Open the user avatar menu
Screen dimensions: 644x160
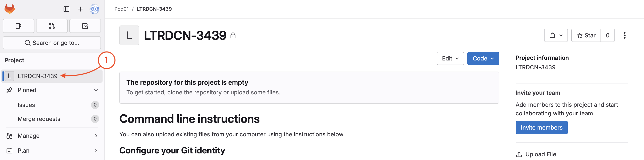click(x=94, y=9)
